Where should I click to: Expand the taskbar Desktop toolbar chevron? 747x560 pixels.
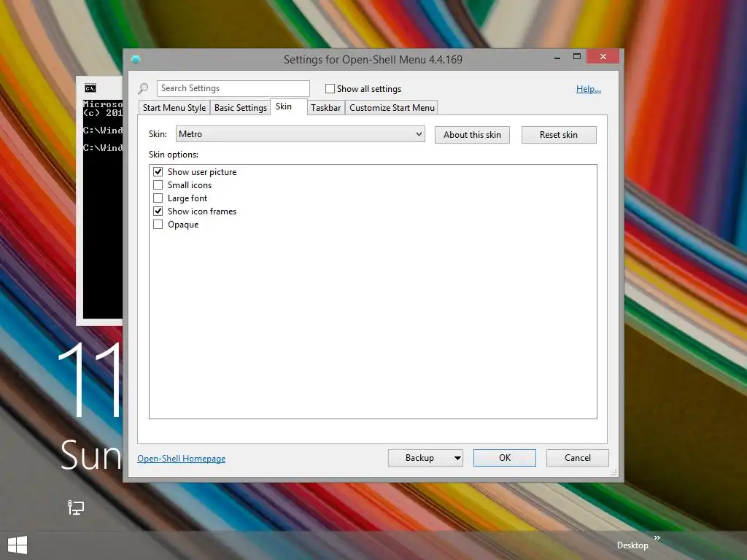tap(657, 537)
